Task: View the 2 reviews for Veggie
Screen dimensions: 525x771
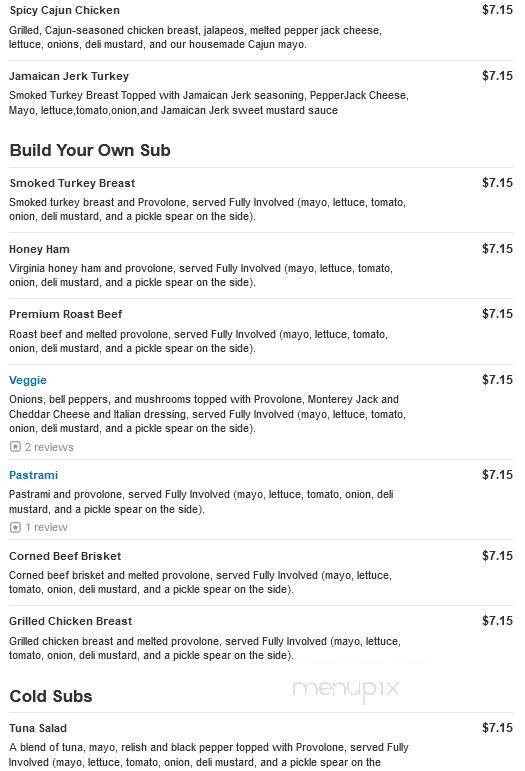Action: (49, 447)
